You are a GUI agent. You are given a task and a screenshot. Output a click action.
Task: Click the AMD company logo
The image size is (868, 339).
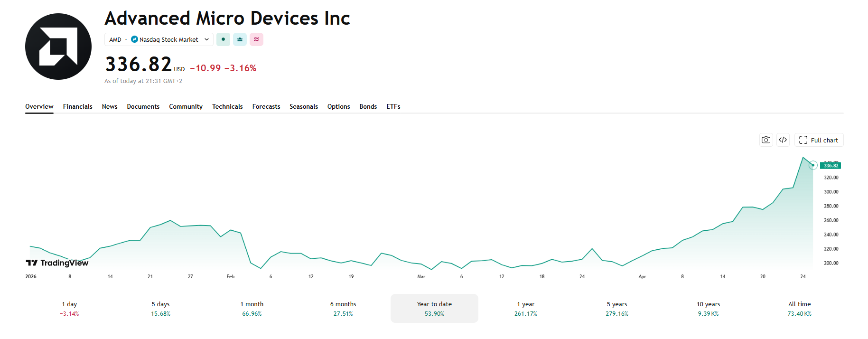pos(58,47)
